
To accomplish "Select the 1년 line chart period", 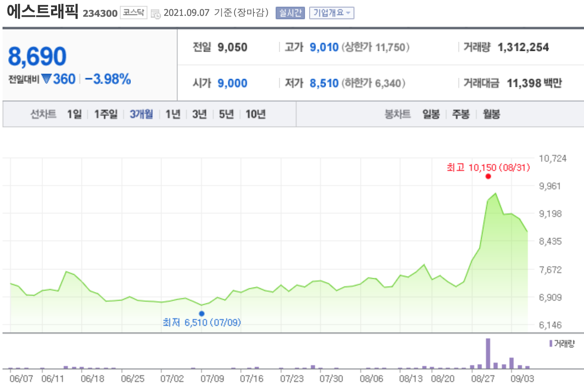I will coord(173,114).
